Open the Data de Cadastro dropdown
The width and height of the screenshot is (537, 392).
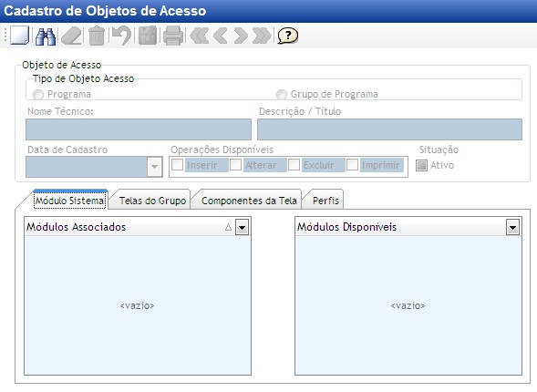tap(154, 167)
